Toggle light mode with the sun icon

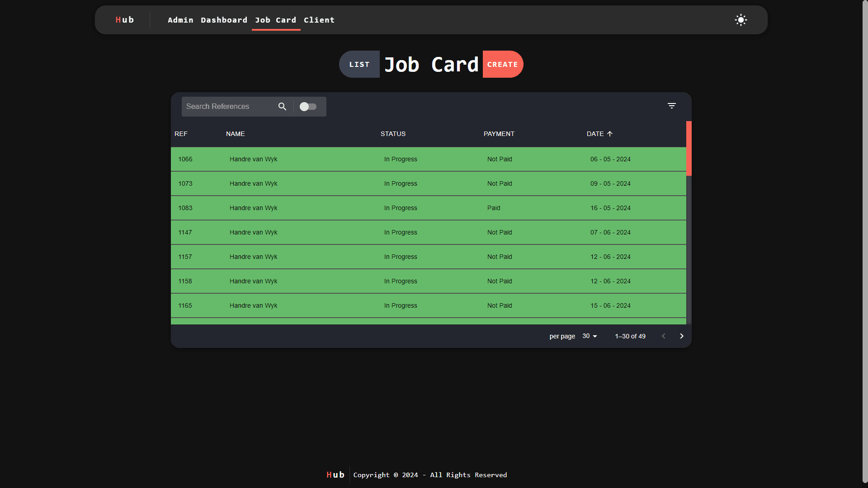coord(741,20)
